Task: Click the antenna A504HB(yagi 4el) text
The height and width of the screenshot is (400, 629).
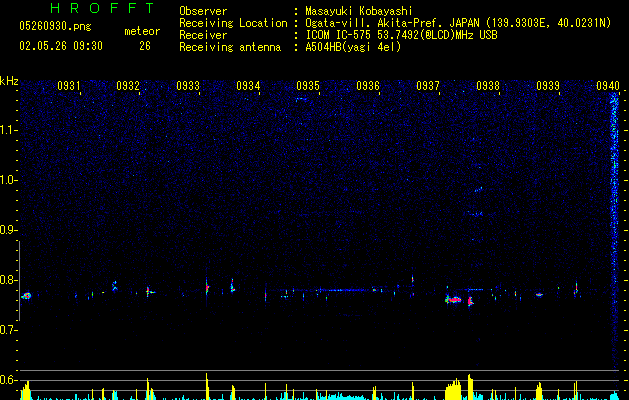Action: coord(353,47)
